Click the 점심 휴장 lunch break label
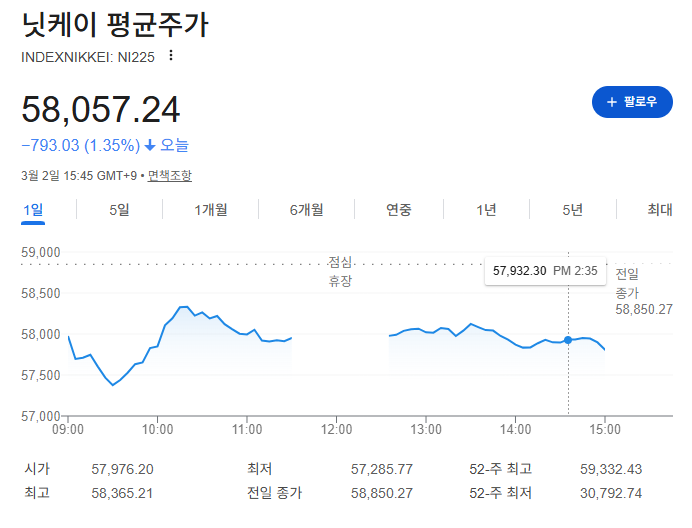 (340, 272)
